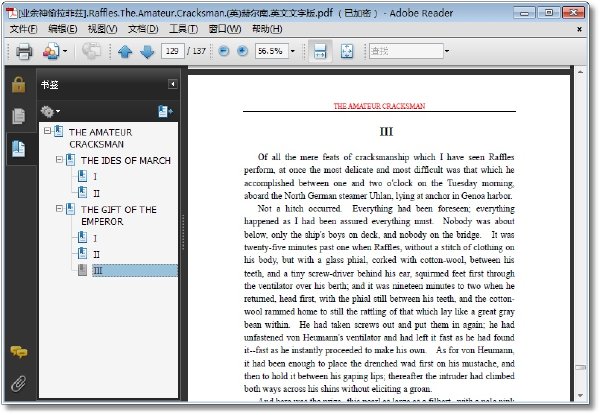The height and width of the screenshot is (415, 600).
Task: Collapse THE AMATEUR CRACKSMAN bookmark tree
Action: pyautogui.click(x=47, y=131)
